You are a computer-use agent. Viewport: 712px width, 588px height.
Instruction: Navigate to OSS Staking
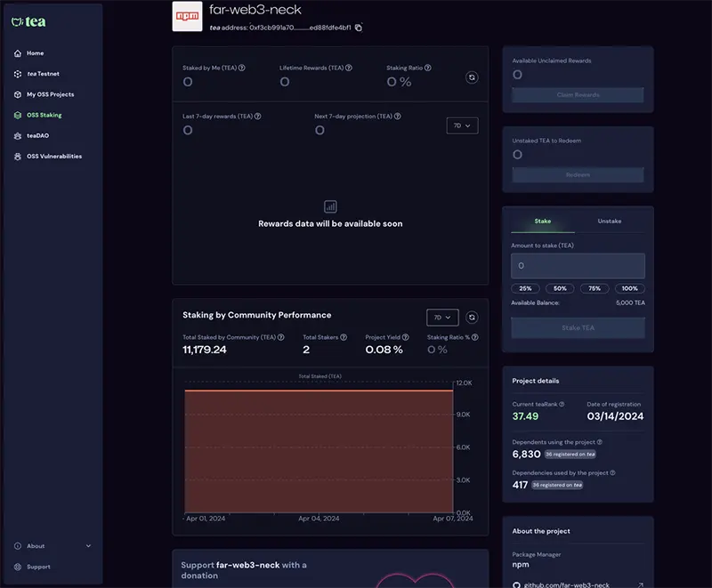[x=44, y=116]
